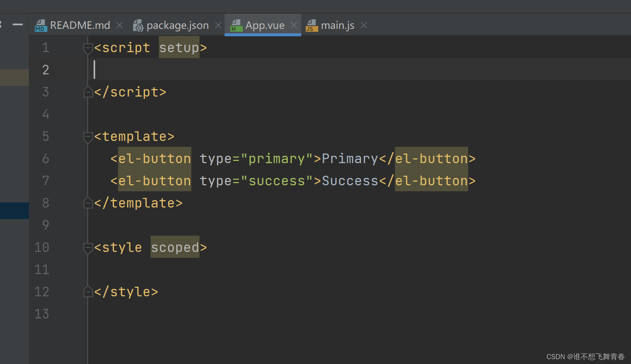Switch to the README.md tab

(x=80, y=25)
